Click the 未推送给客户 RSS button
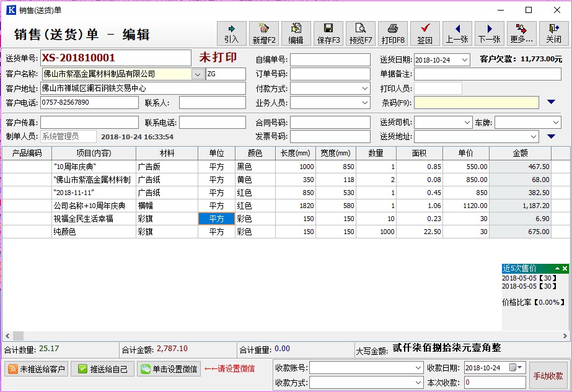This screenshot has height=392, width=572. [x=37, y=369]
